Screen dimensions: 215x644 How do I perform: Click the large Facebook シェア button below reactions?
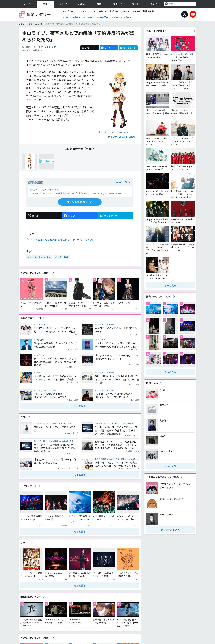tap(80, 216)
